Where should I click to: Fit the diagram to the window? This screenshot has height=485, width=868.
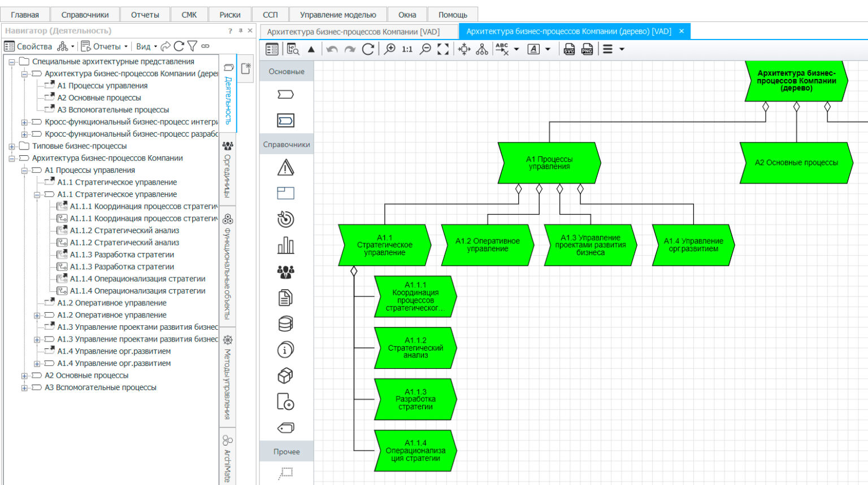click(x=443, y=49)
